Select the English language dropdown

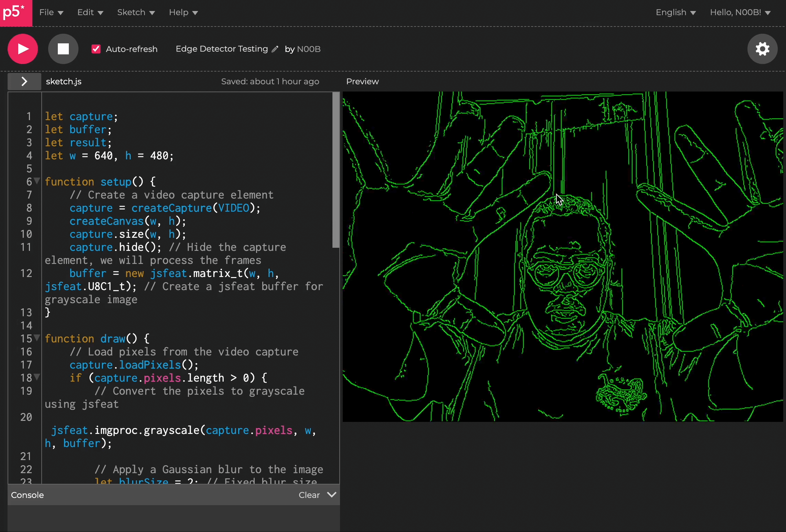click(x=676, y=12)
